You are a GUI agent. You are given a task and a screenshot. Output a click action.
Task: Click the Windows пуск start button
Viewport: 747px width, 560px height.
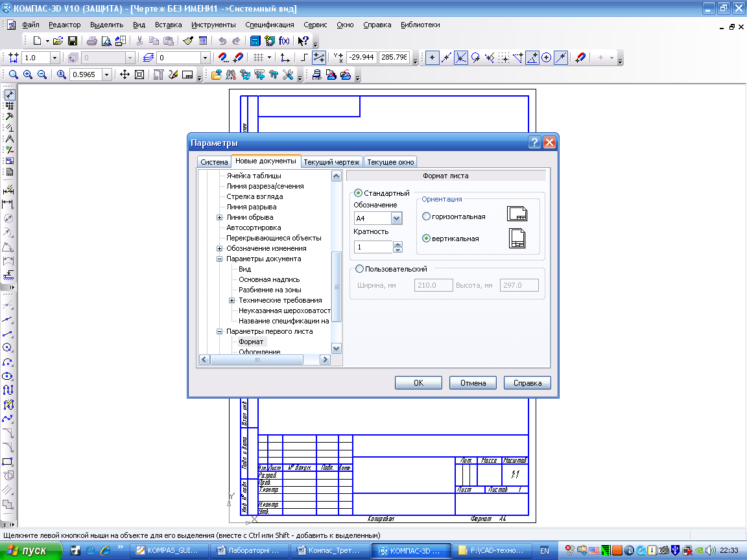(31, 550)
